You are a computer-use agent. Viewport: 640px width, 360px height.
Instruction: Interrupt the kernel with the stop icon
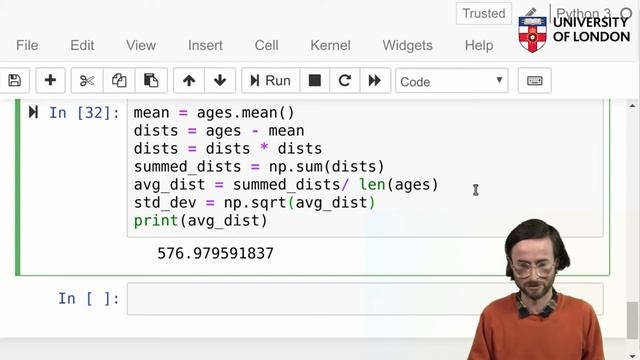click(314, 80)
